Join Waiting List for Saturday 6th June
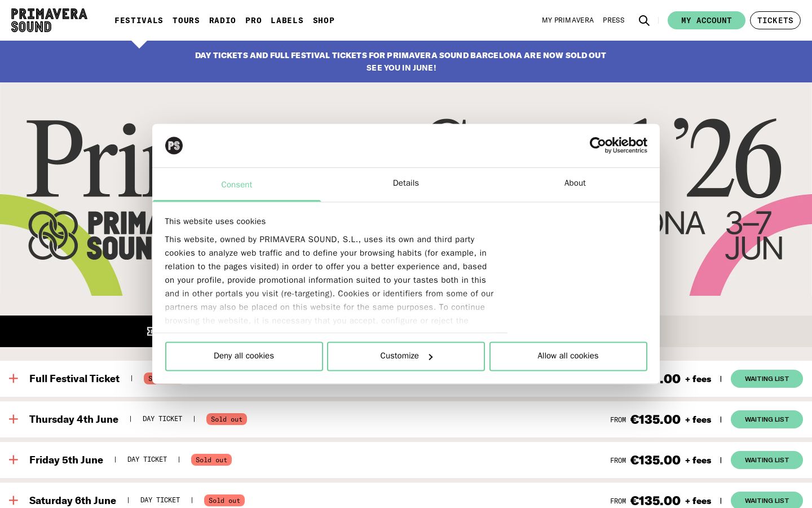The image size is (812, 508). (x=767, y=500)
